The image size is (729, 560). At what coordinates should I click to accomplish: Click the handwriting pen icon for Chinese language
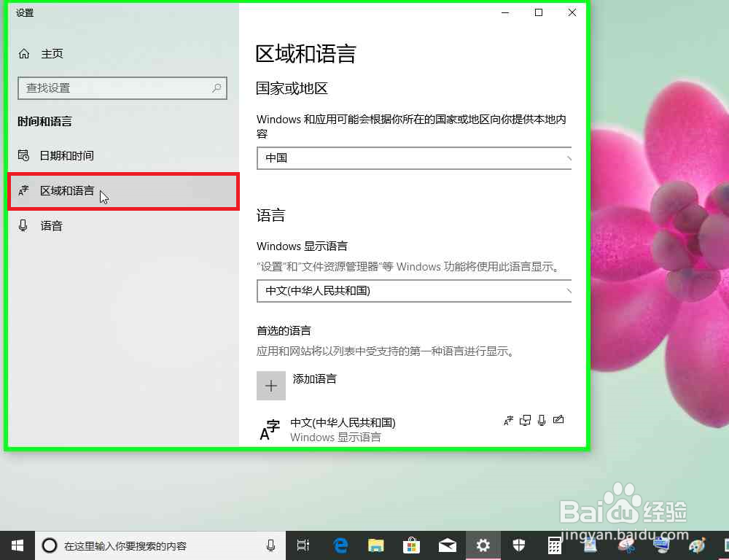(558, 420)
